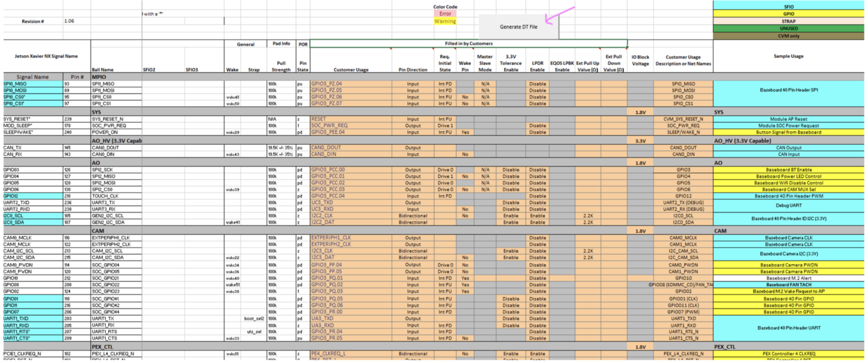Click the SYS_RESET* signal name cell
The width and height of the screenshot is (868, 363).
coord(32,119)
